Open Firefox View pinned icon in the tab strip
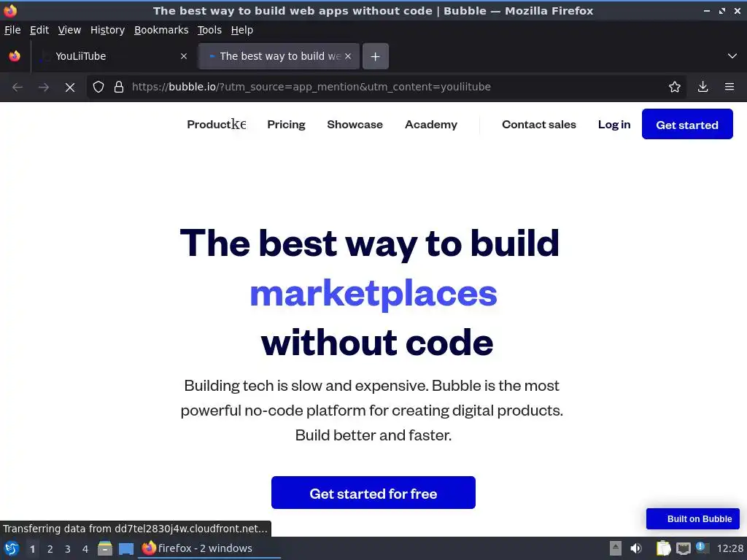 click(15, 56)
